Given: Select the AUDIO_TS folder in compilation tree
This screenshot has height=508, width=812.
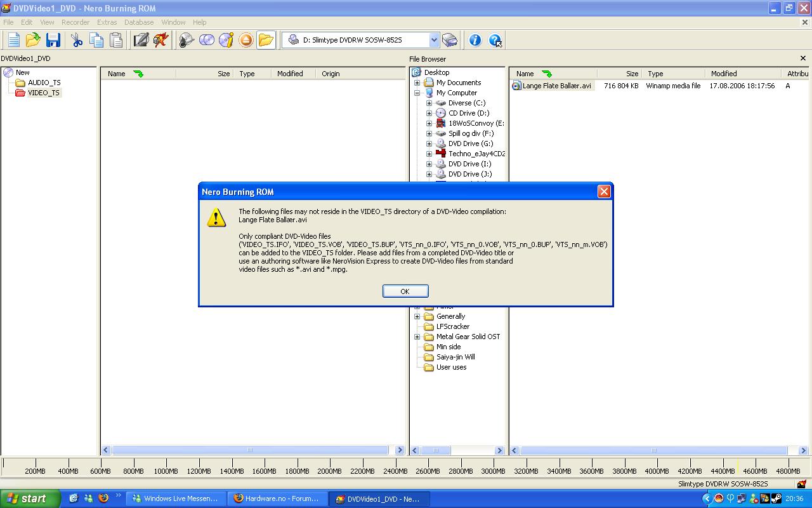Looking at the screenshot, I should point(39,83).
